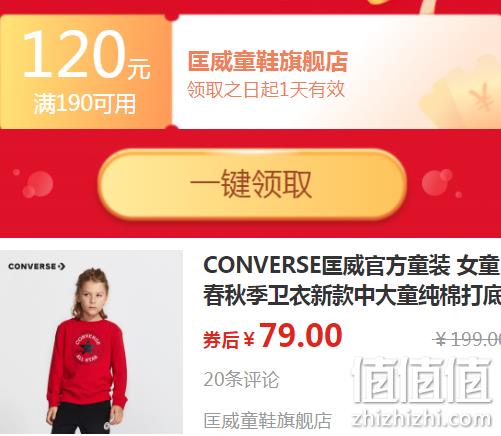Image resolution: width=501 pixels, height=436 pixels.
Task: Click the 元 unit beside 120
Action: [139, 68]
